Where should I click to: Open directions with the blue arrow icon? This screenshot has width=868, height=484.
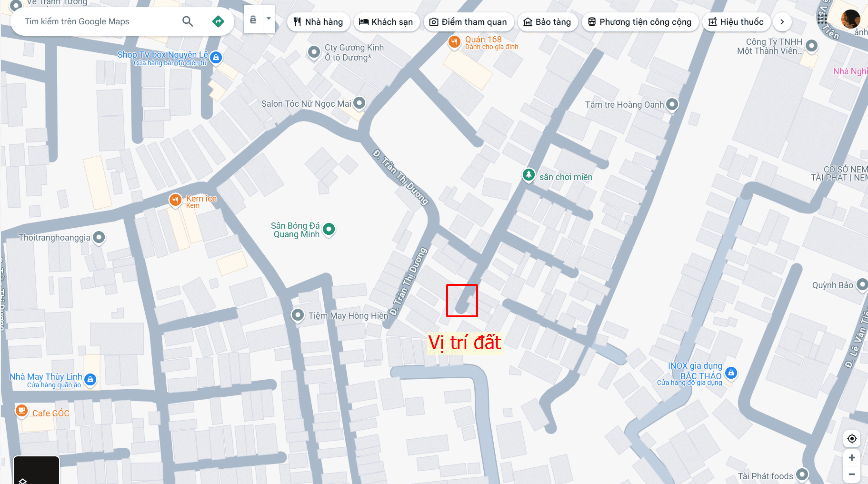tap(218, 21)
